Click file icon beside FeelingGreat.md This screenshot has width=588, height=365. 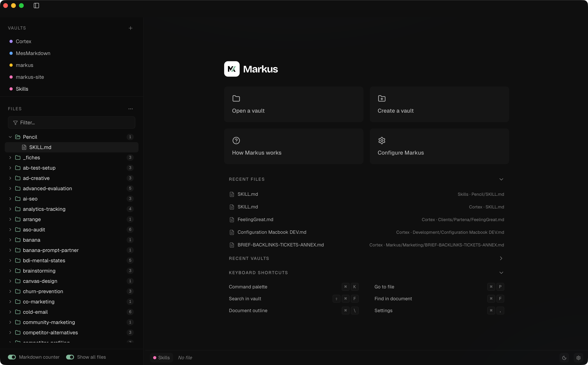(x=232, y=220)
